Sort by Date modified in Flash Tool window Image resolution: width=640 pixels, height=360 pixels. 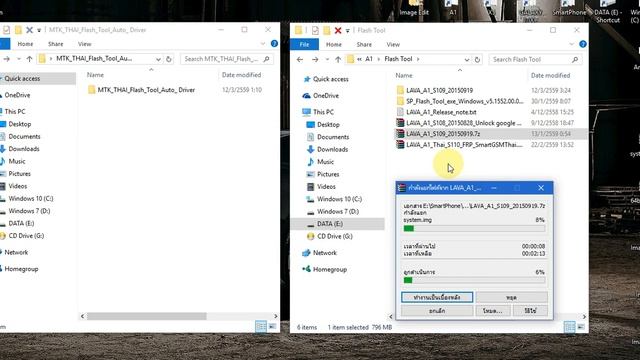[550, 76]
